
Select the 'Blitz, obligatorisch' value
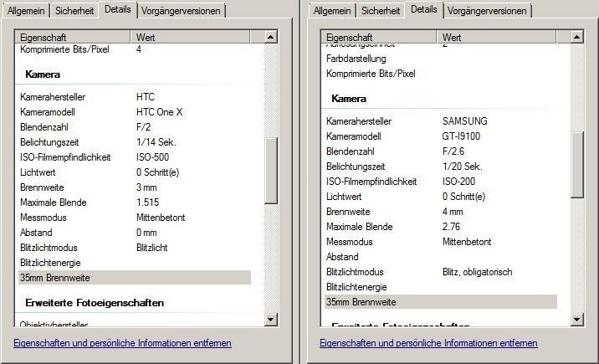[477, 272]
